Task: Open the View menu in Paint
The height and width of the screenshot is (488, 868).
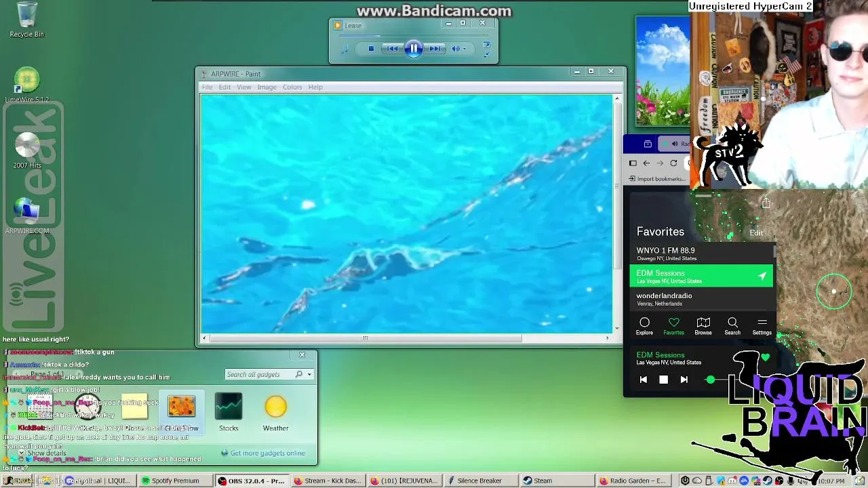Action: click(243, 87)
